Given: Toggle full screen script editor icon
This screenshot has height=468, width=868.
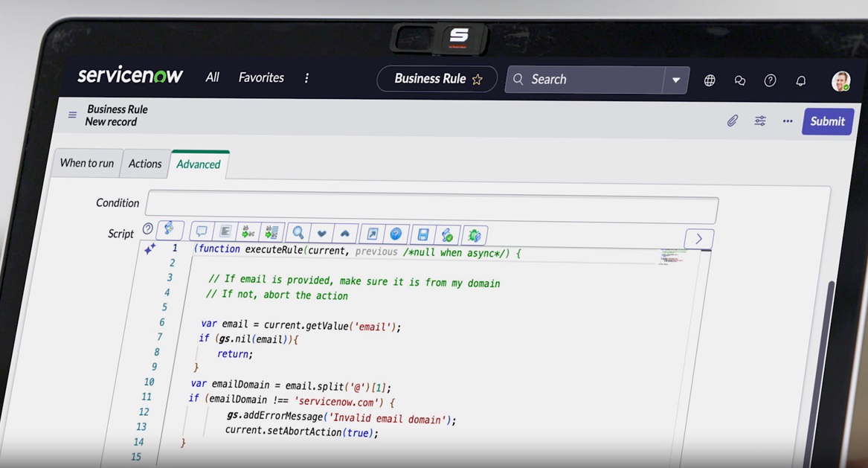Looking at the screenshot, I should (372, 234).
